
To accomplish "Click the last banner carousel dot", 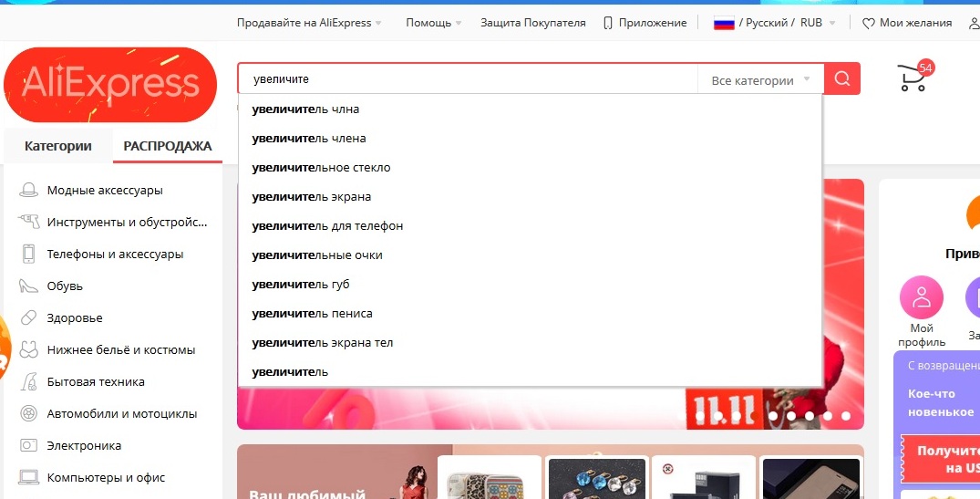I will pos(846,416).
